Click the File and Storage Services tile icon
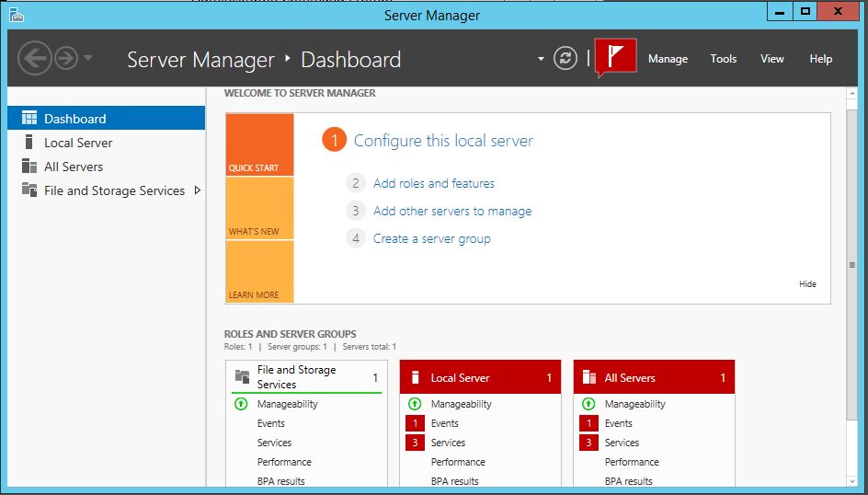 tap(243, 376)
